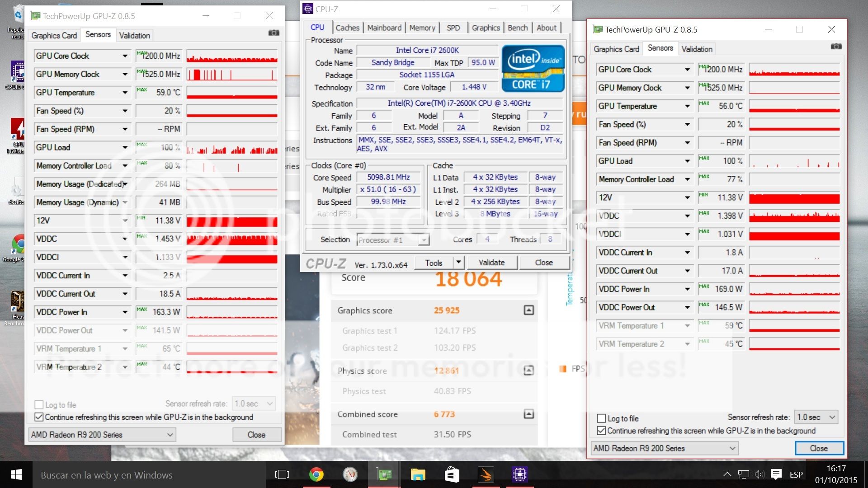Switch to Graphics tab in CPU-Z
Screen dimensions: 868x488
coord(486,28)
